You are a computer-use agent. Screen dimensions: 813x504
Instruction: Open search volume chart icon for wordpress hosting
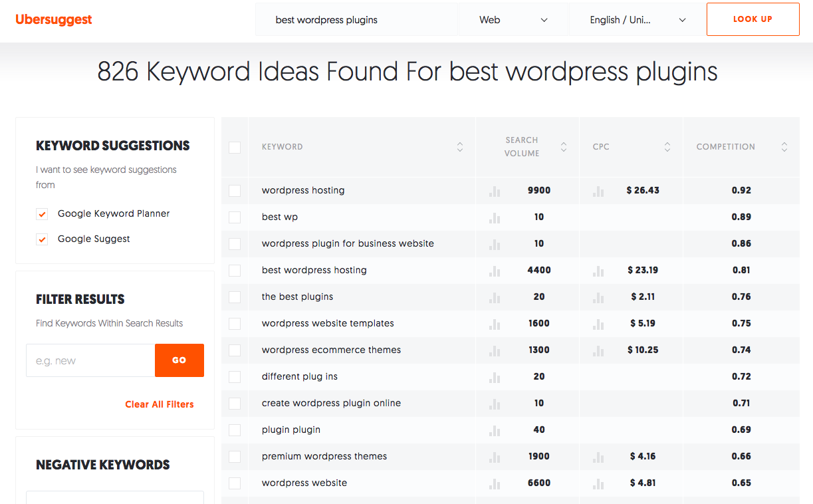click(x=495, y=191)
